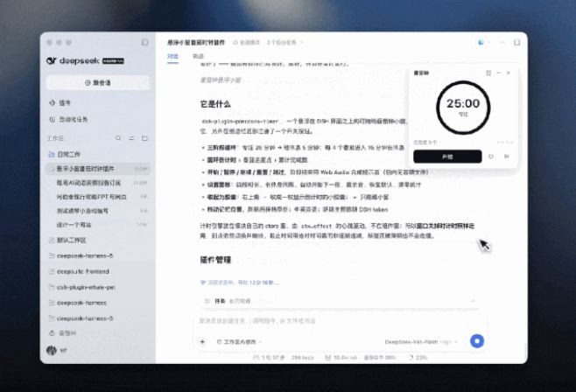Screen dimensions: 576x392
Task: Open the 设计一个网站 conversation
Action: click(98, 225)
